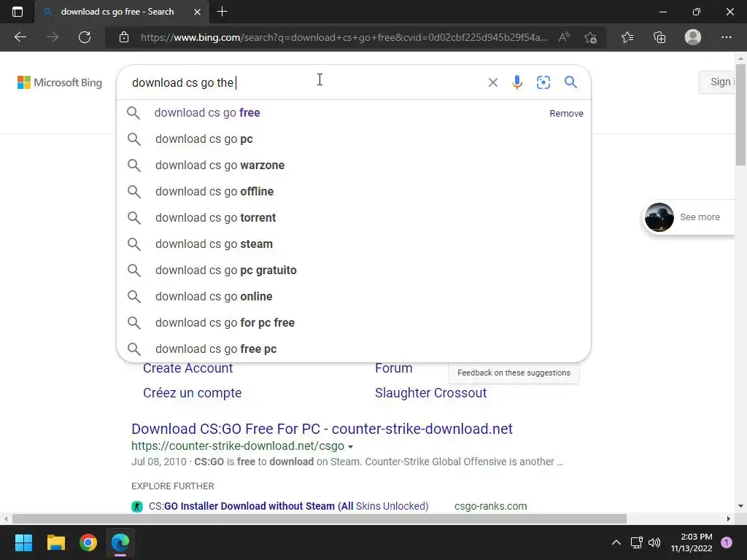Choose suggestion 'download cs go steam'

(x=354, y=244)
